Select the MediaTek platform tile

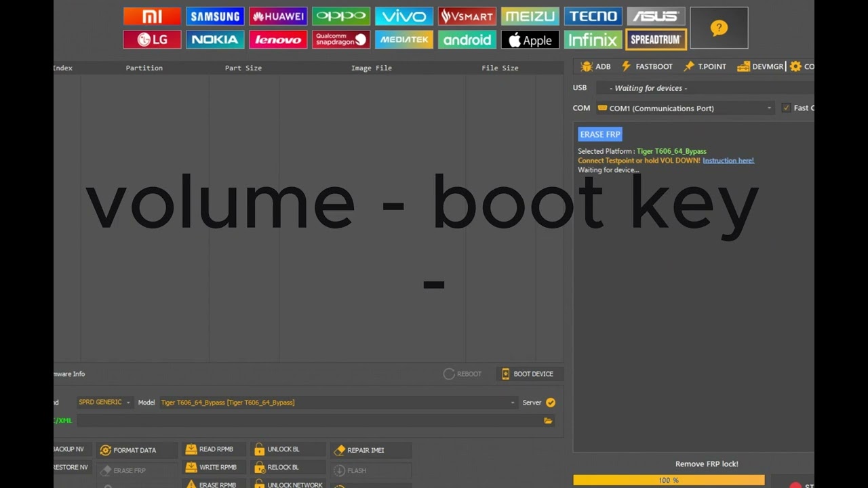point(404,39)
